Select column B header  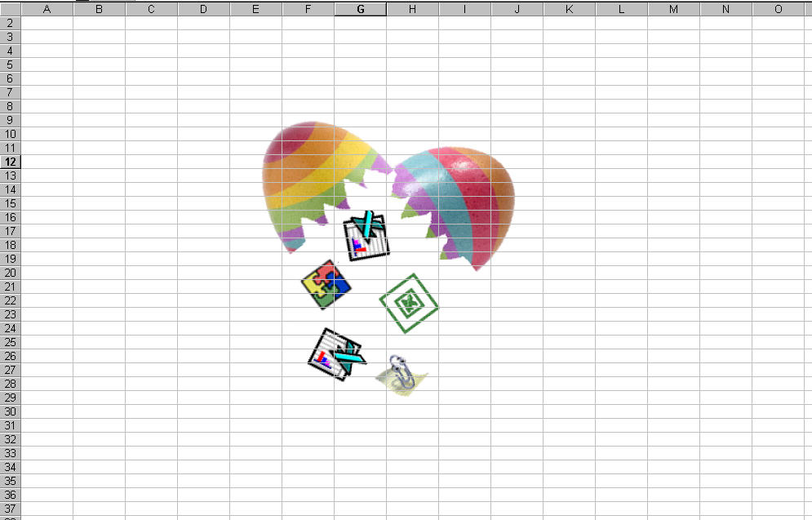(99, 9)
